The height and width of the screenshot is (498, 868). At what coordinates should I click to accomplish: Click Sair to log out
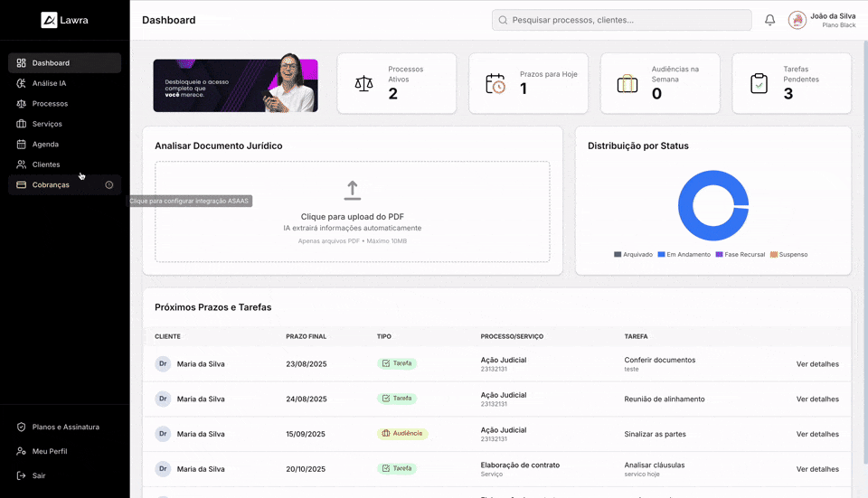[x=38, y=475]
